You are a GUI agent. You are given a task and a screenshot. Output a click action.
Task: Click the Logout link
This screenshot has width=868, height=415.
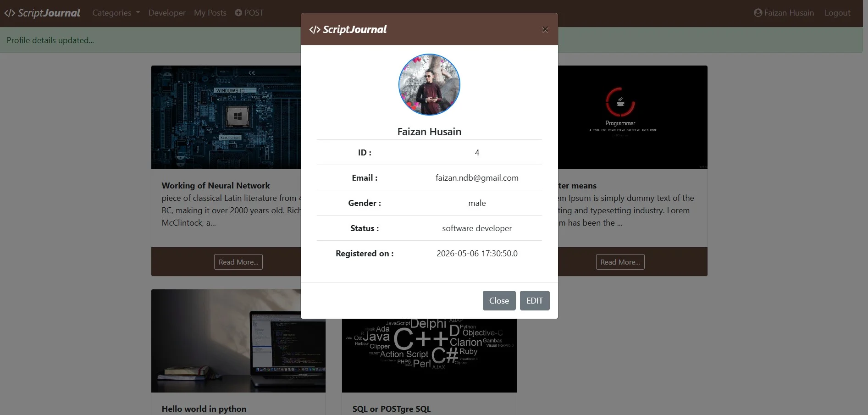pyautogui.click(x=837, y=13)
